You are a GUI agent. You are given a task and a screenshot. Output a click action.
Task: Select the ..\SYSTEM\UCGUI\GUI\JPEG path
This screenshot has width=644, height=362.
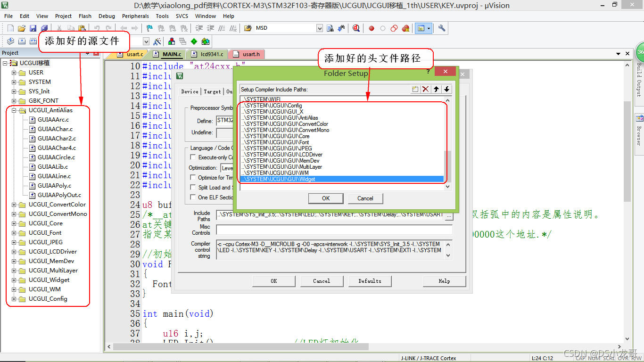pyautogui.click(x=342, y=148)
